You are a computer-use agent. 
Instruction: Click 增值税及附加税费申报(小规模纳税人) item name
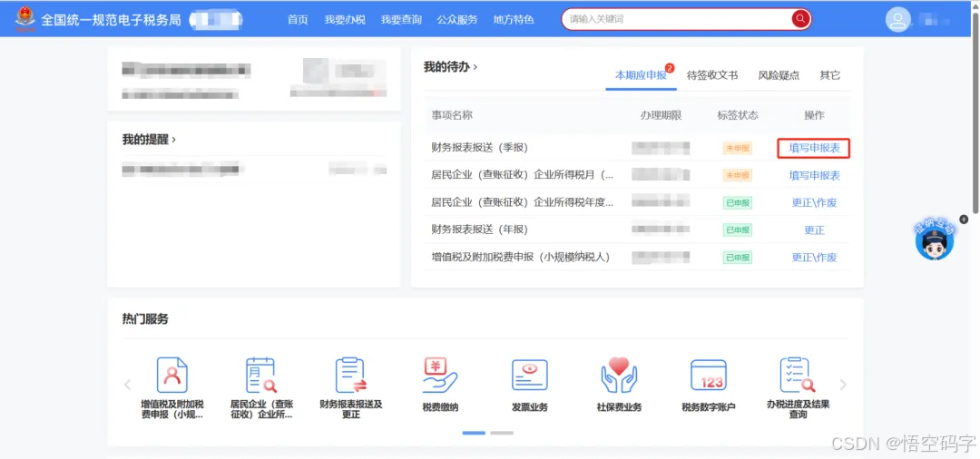click(521, 257)
